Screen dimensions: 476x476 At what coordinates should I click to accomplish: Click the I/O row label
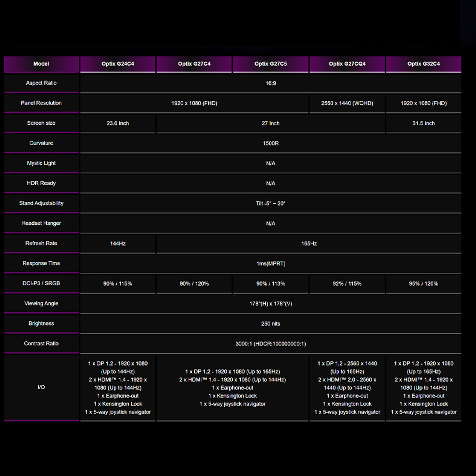pyautogui.click(x=41, y=387)
